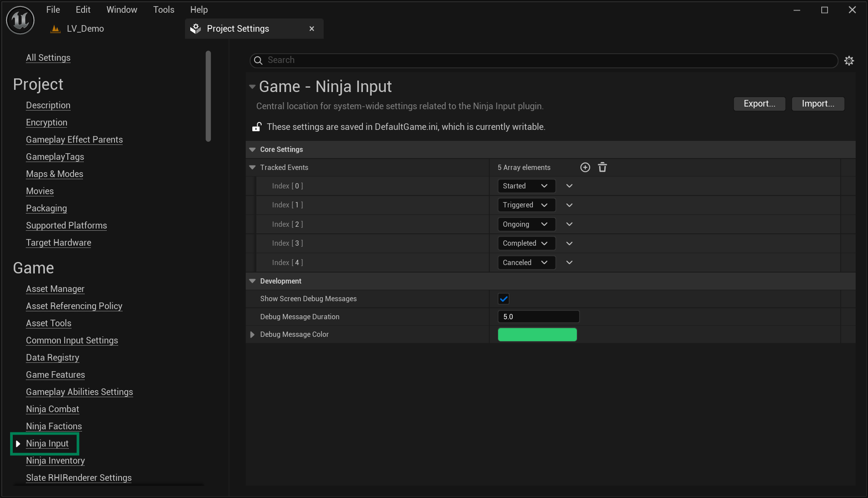Screen dimensions: 868x498
Task: Open Maps & Modes settings
Action: (x=55, y=174)
